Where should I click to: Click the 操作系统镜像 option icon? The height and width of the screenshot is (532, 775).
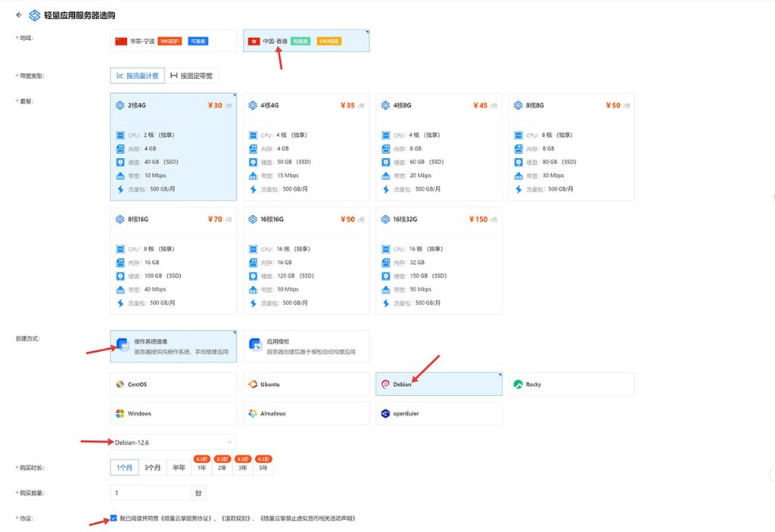coord(122,344)
